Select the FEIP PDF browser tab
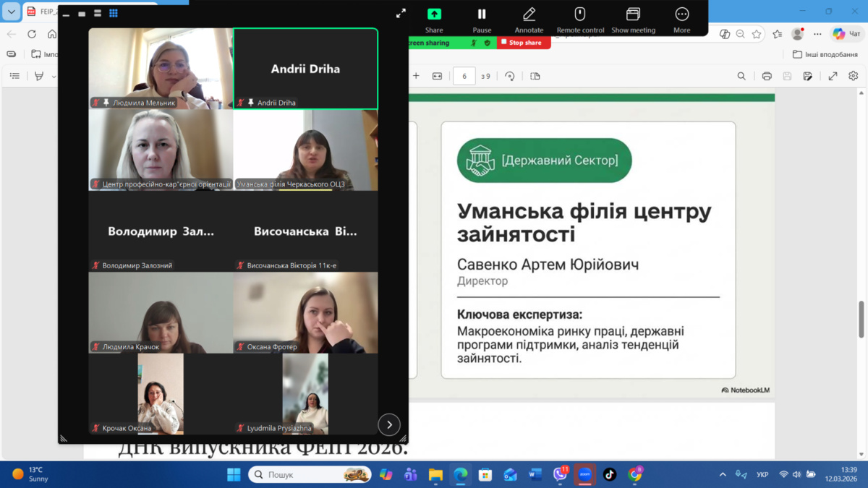The width and height of the screenshot is (868, 488). (x=43, y=12)
